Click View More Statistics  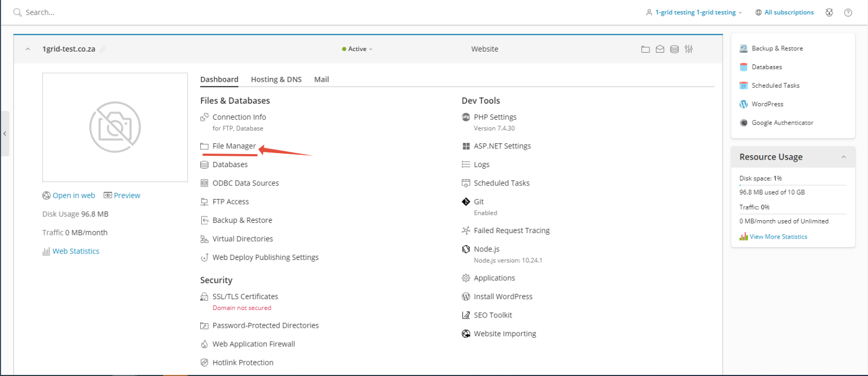[778, 237]
